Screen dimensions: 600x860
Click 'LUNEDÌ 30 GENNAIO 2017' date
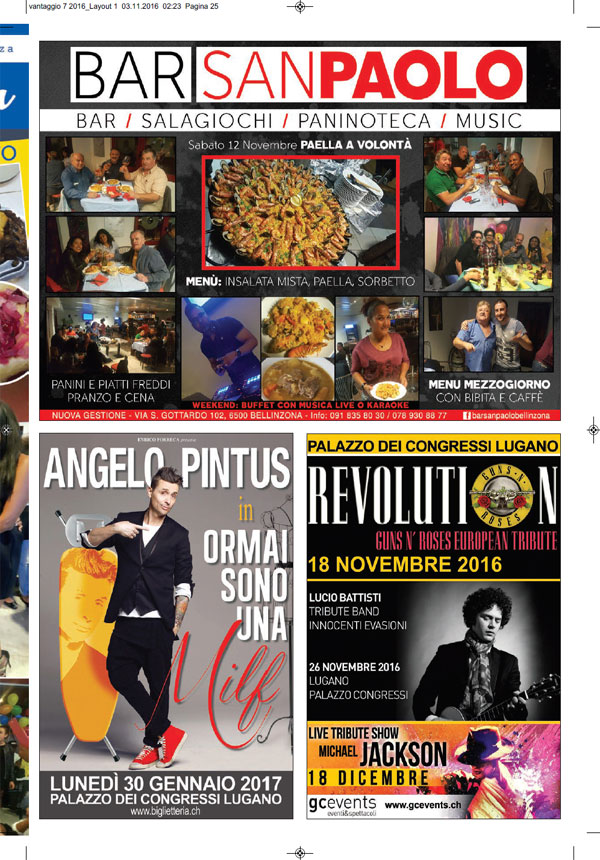(166, 783)
